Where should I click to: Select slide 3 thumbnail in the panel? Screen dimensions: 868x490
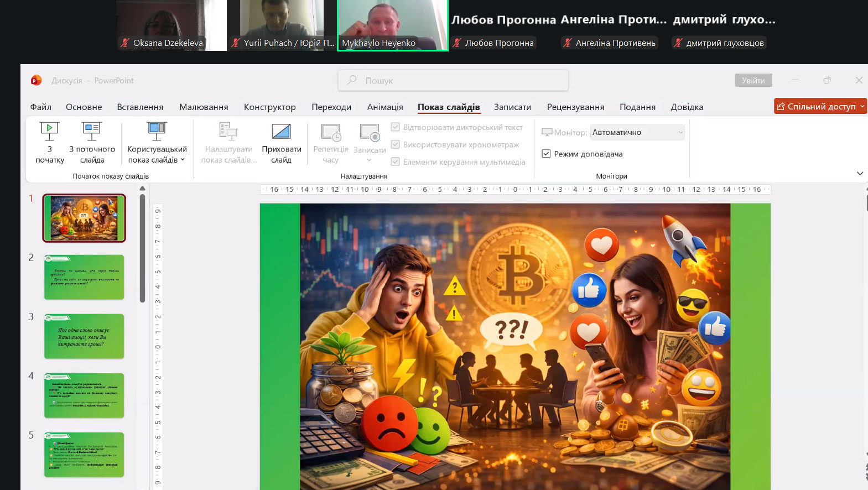84,336
